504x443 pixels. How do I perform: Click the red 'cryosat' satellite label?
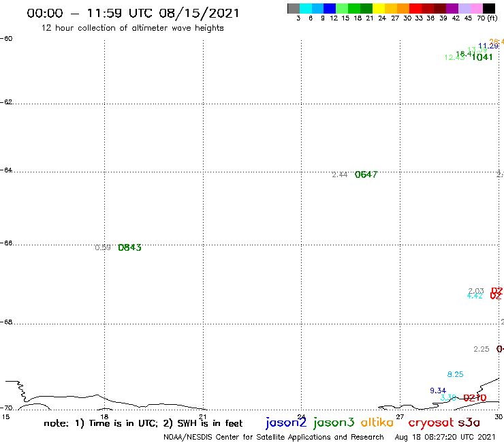click(x=431, y=423)
